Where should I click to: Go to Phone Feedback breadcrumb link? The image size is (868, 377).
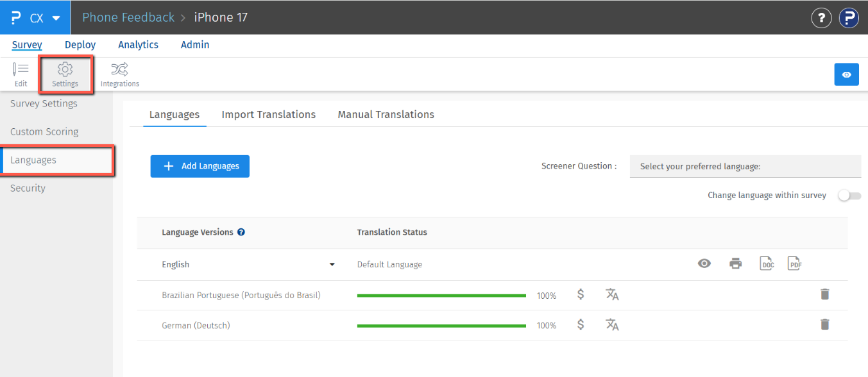128,17
